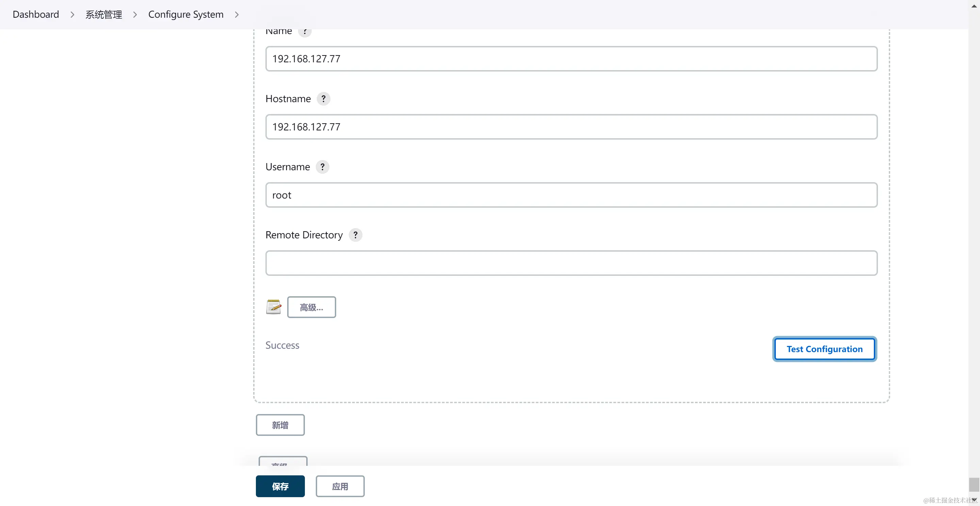980x506 pixels.
Task: Expand chevron after Configure System breadcrumb
Action: [x=236, y=14]
